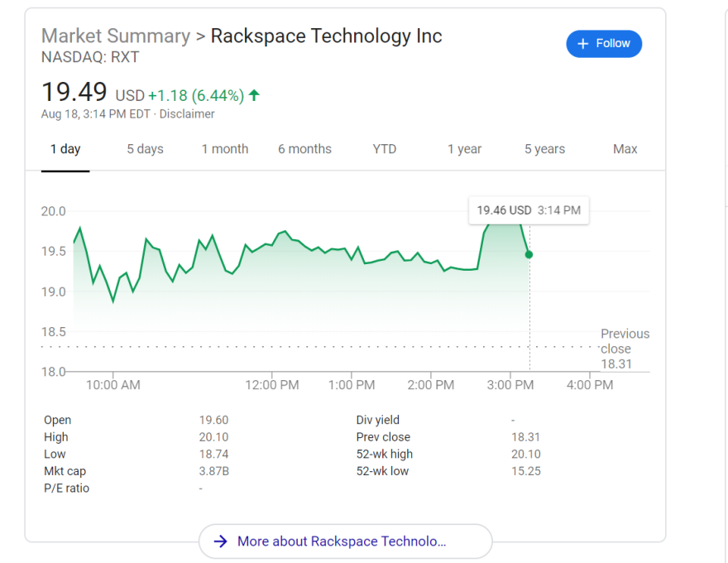Show the 5 years chart range
The width and height of the screenshot is (728, 563).
[x=544, y=149]
